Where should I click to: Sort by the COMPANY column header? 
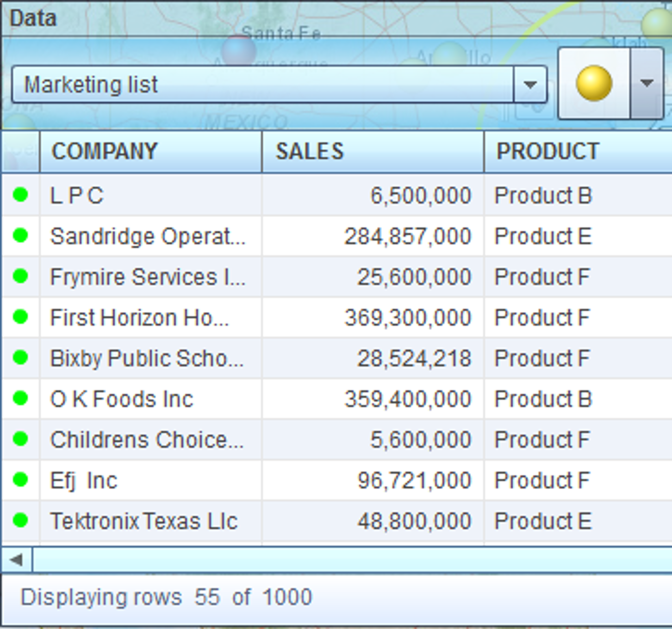tap(151, 152)
